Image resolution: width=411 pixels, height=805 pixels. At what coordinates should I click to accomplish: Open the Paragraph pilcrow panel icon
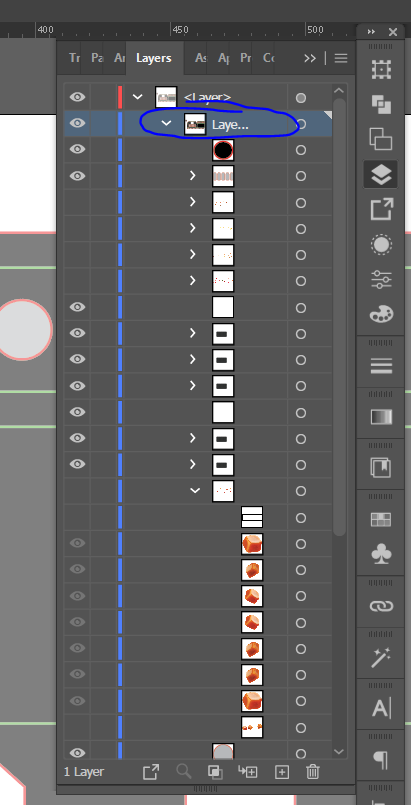[381, 760]
